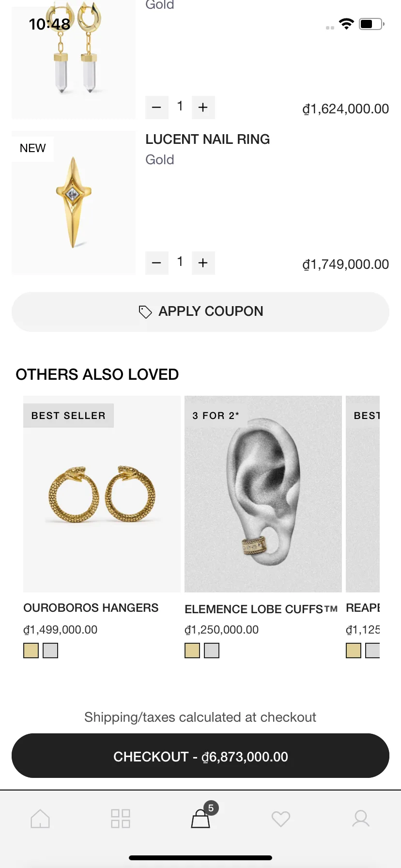This screenshot has height=868, width=401.
Task: Open the shopping bag tab
Action: (x=200, y=819)
